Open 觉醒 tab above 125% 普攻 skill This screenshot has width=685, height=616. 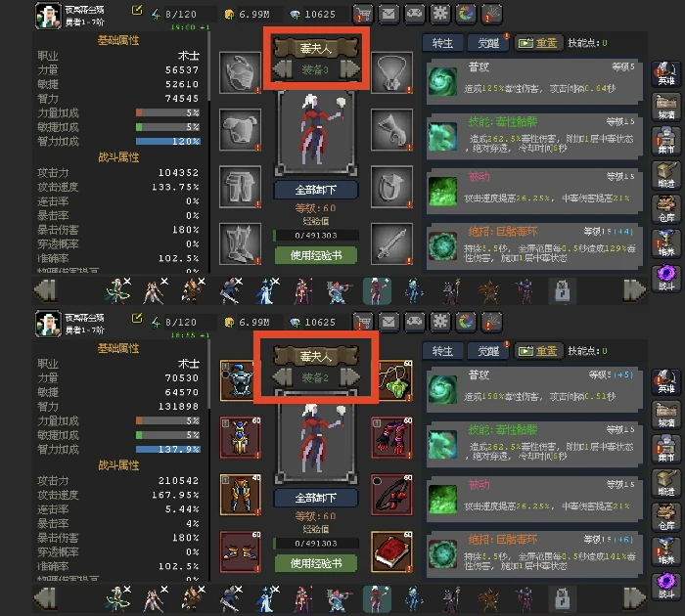point(488,43)
